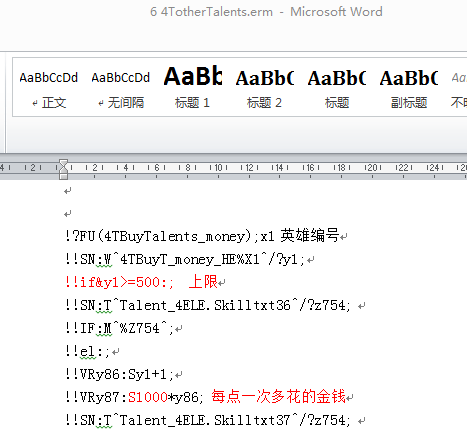The image size is (467, 433).
Task: Click line containing Skilltxt36
Action: click(208, 305)
